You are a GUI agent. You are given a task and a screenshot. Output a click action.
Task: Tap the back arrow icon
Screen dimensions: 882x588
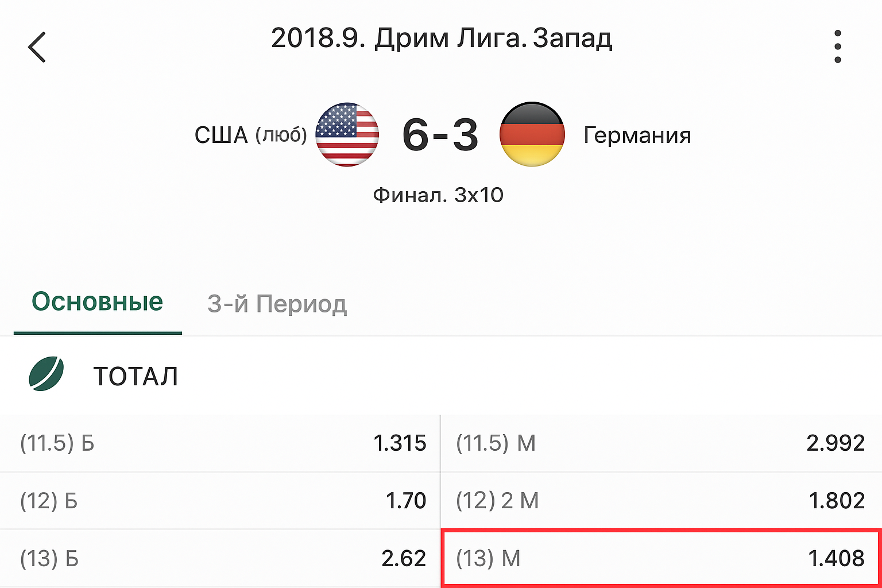pos(37,47)
